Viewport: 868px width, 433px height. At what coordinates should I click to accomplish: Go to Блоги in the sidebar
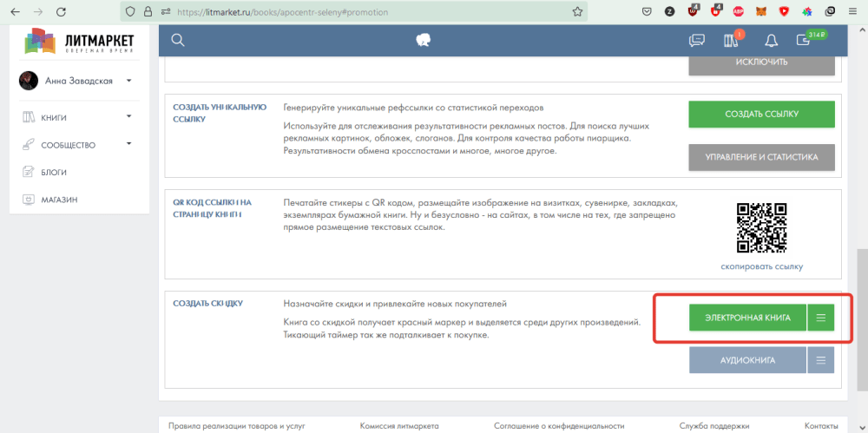54,172
